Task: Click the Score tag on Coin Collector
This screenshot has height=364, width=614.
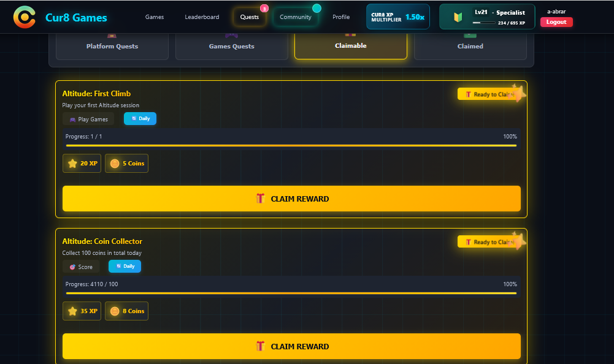Action: [x=81, y=267]
